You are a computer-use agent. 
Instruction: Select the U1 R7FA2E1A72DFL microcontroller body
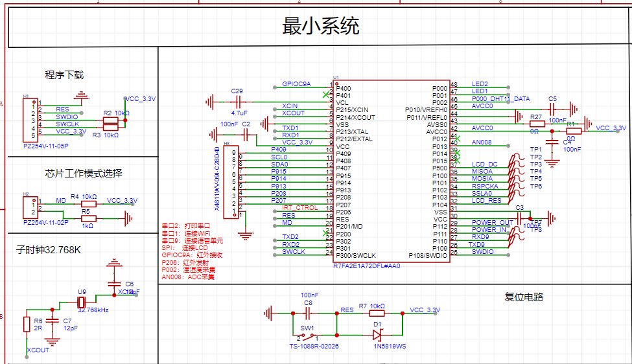tap(392, 172)
